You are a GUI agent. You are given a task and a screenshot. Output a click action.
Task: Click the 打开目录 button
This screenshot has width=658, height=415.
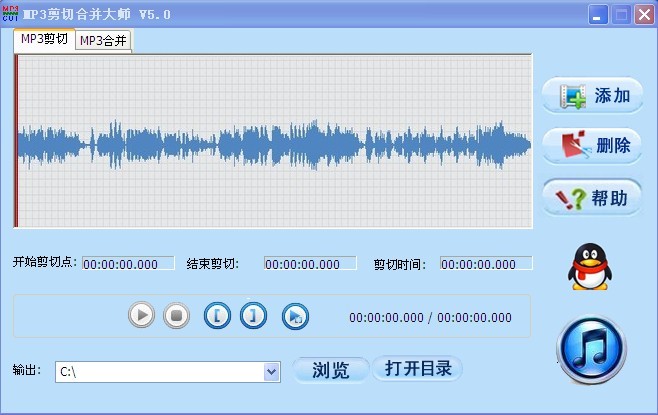click(x=418, y=368)
